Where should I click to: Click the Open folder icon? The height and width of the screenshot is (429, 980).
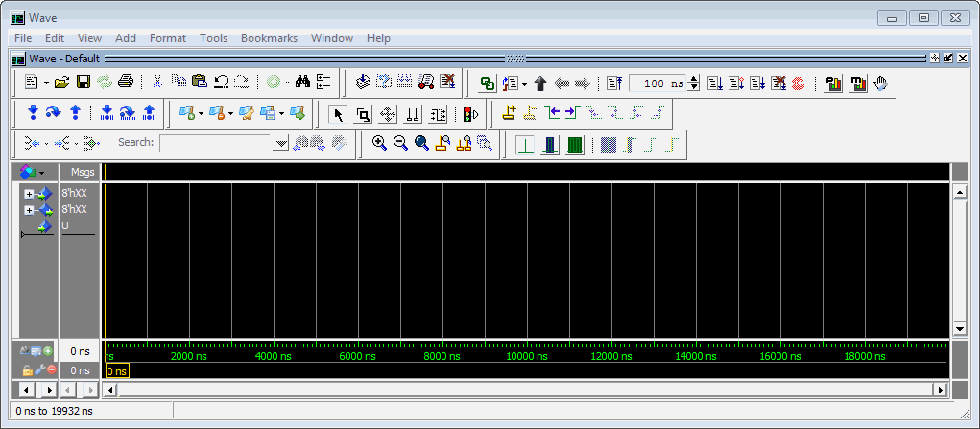coord(61,82)
